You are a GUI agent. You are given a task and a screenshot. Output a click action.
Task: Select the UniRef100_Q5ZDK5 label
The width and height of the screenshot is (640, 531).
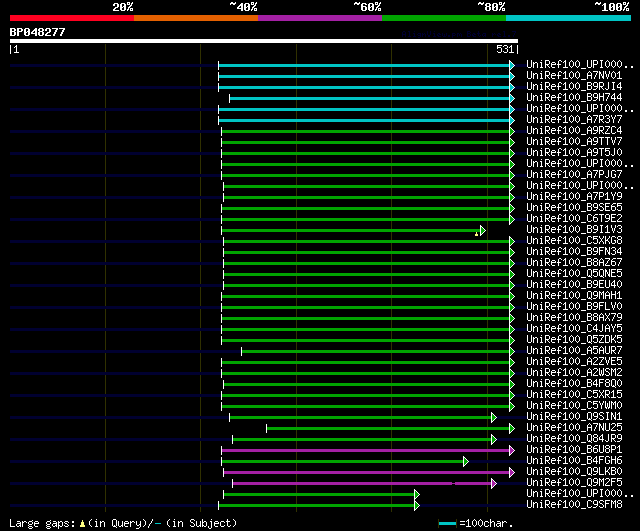[x=574, y=340]
